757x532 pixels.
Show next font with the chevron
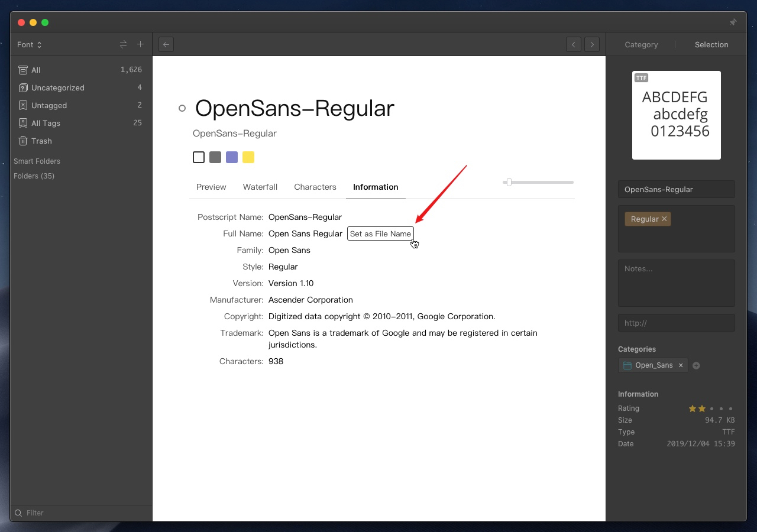[x=592, y=44]
